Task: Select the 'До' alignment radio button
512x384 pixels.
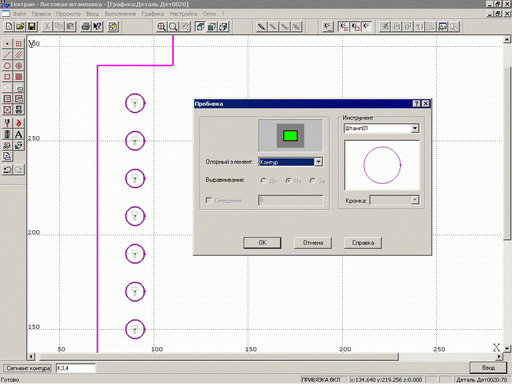Action: 264,180
